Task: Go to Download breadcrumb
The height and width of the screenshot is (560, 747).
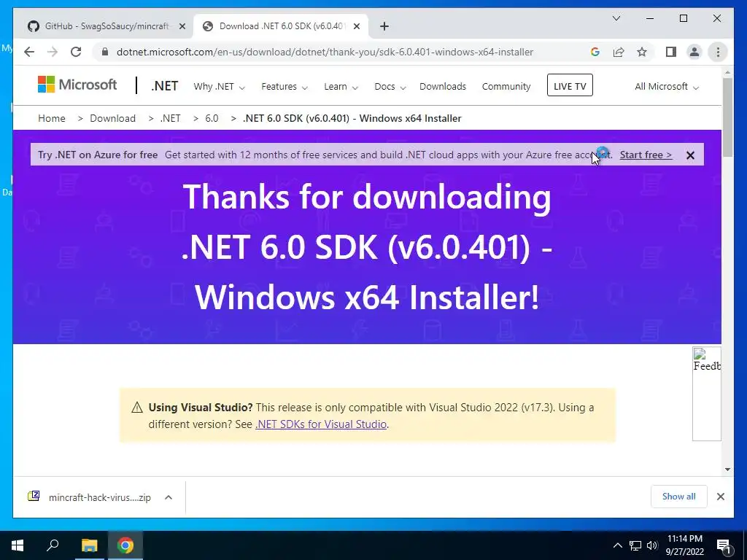Action: coord(112,118)
